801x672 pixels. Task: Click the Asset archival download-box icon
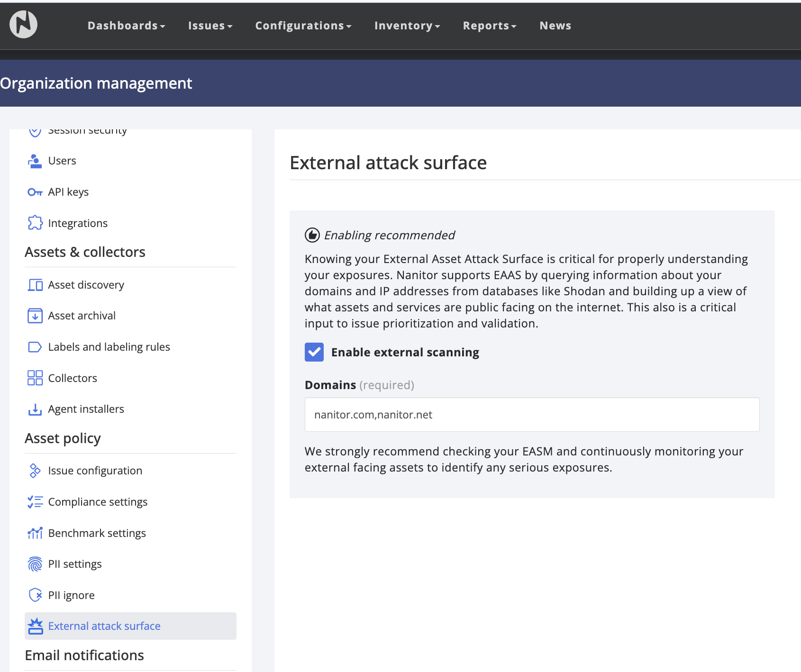35,316
